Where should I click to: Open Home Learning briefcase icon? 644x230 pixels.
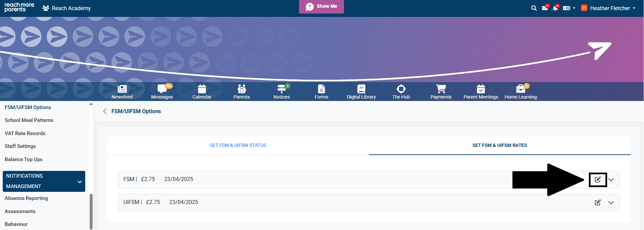click(x=520, y=92)
